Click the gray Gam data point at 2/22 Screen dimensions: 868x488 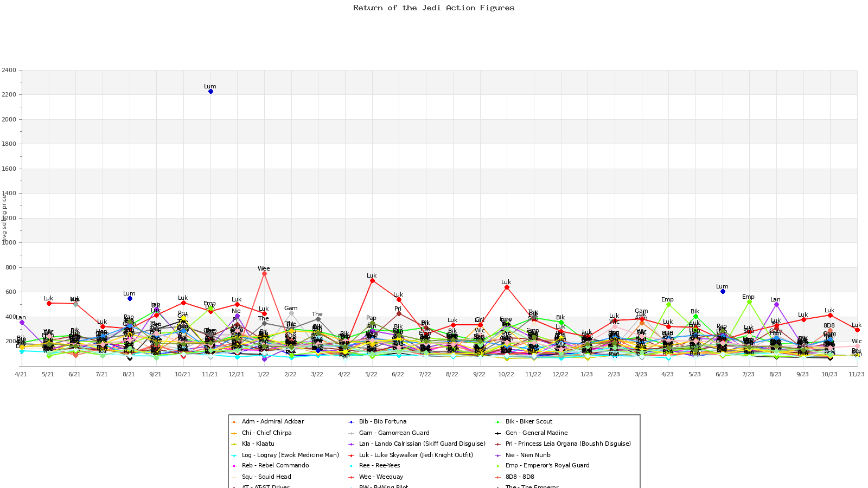(291, 313)
